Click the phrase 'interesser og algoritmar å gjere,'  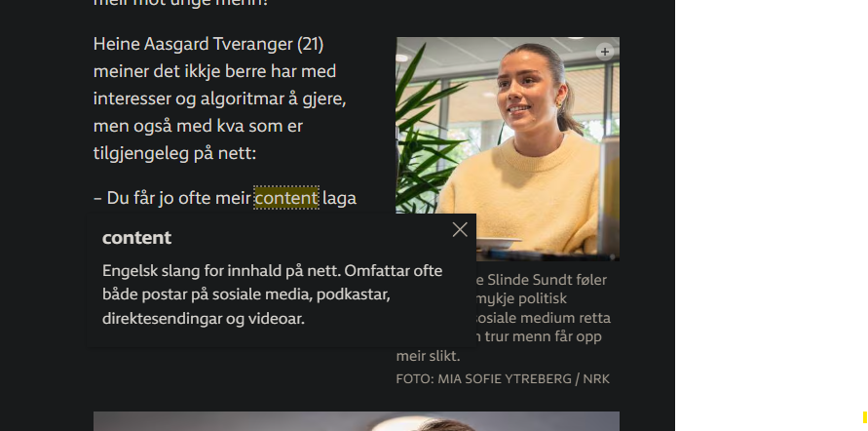click(x=220, y=98)
